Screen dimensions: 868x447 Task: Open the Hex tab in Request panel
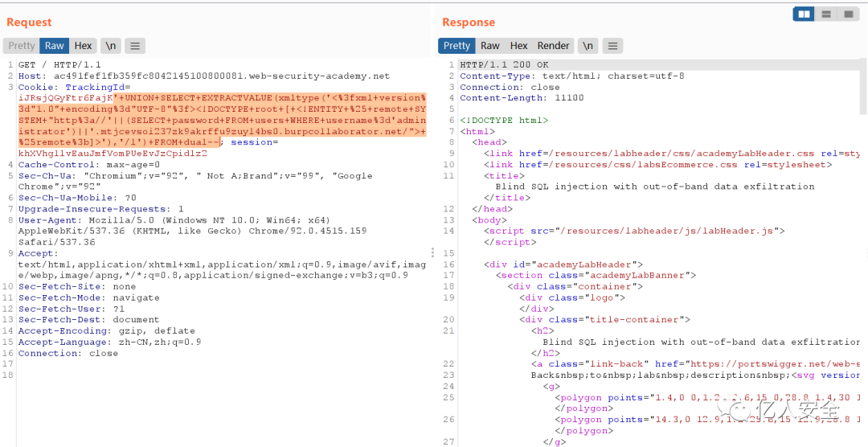(83, 46)
